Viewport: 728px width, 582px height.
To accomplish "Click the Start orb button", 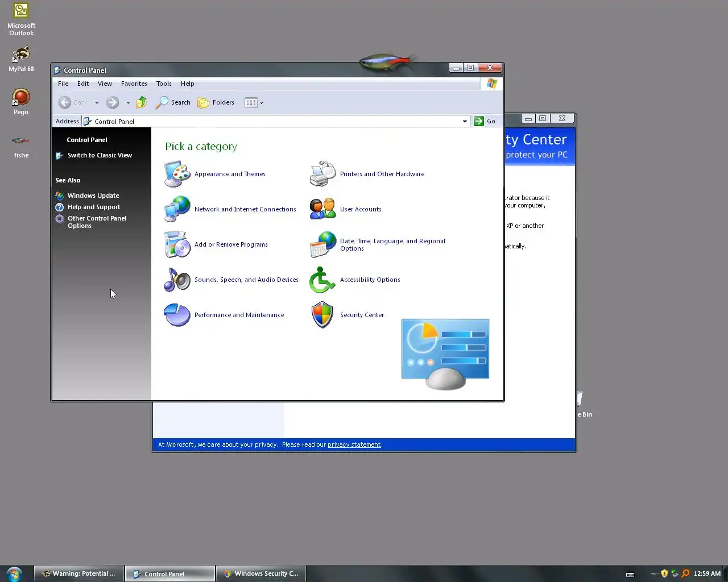I will click(14, 573).
